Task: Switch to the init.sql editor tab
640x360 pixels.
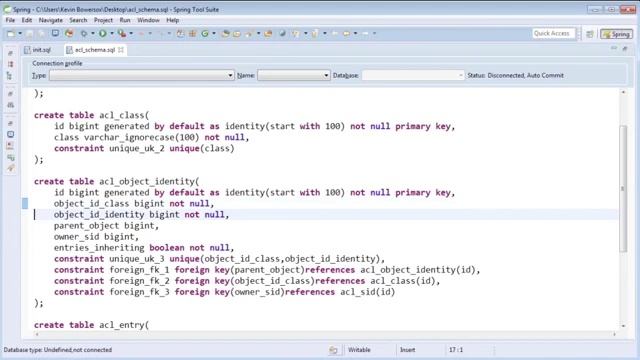Action: 38,50
